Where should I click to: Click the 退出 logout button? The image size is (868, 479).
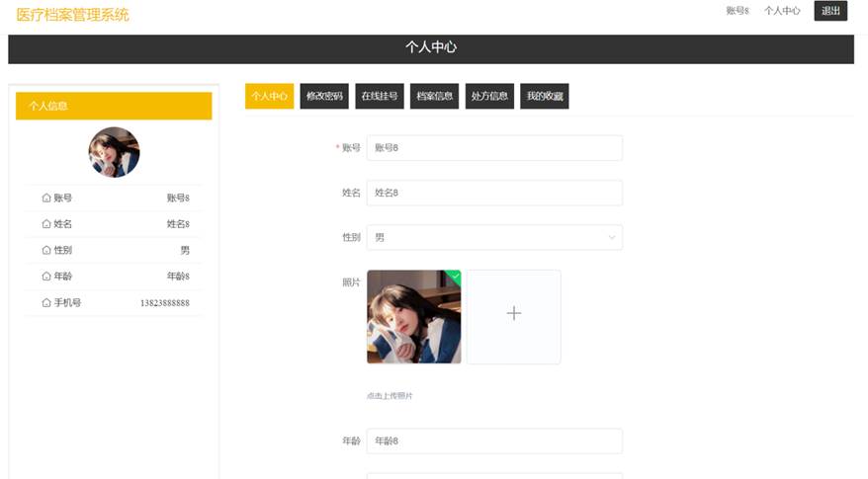[830, 11]
